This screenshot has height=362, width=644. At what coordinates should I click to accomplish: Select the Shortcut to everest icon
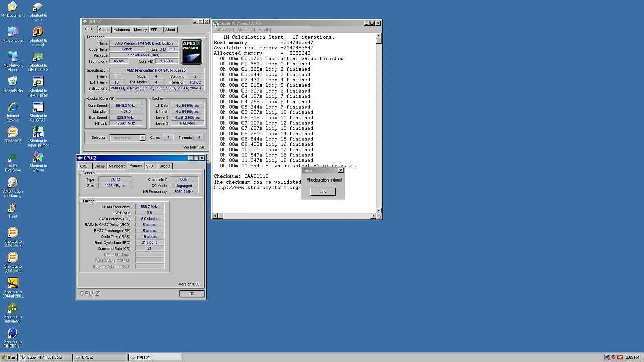pyautogui.click(x=38, y=36)
